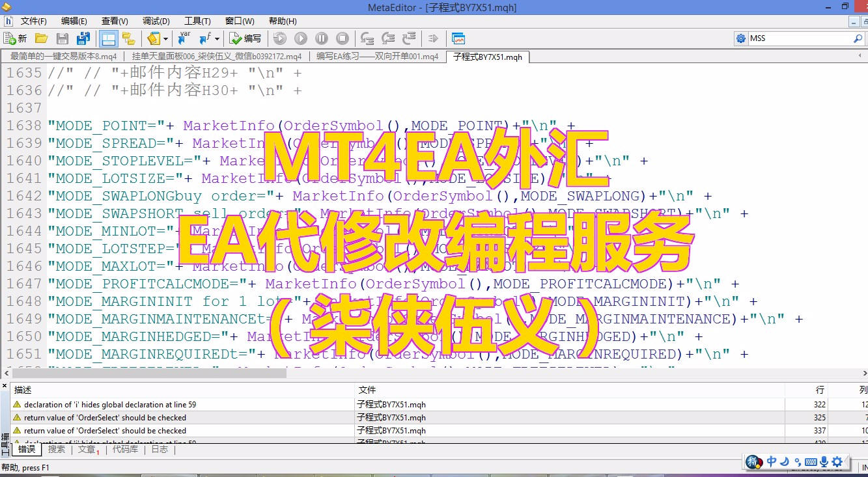Switch to 最简单的一键交易版本8.mq4 tab

click(63, 57)
